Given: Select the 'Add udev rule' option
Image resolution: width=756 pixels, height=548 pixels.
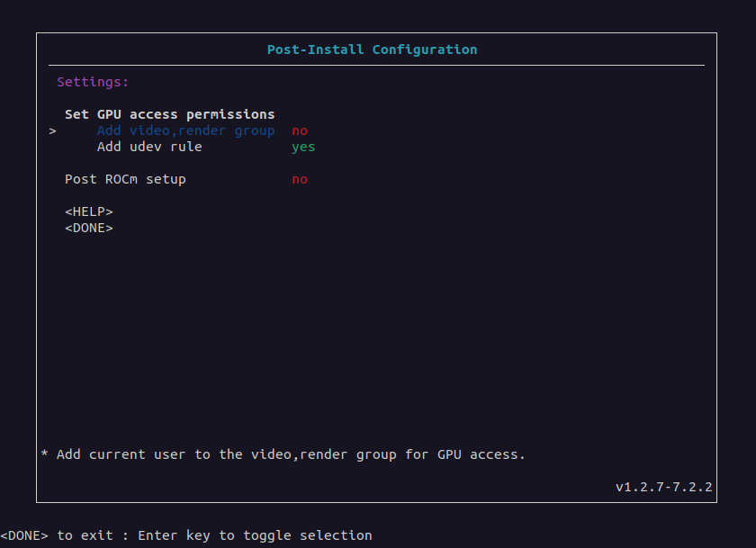Looking at the screenshot, I should (149, 147).
